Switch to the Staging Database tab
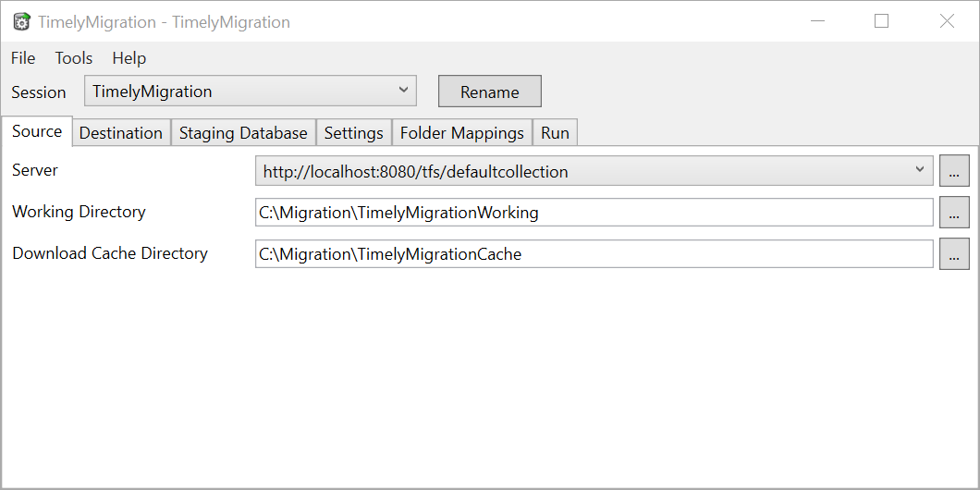Image resolution: width=980 pixels, height=490 pixels. pos(244,132)
